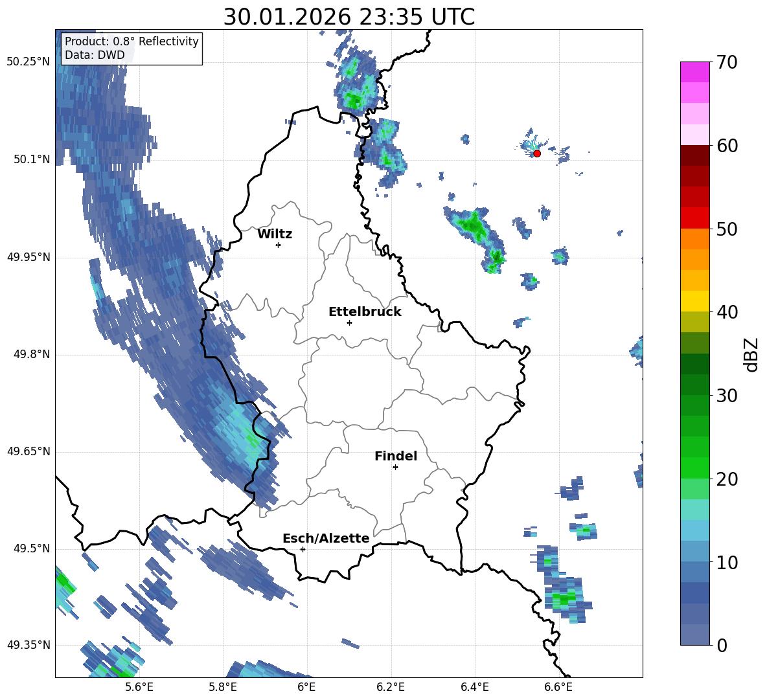767x700 pixels.
Task: Click the 49.95°N latitude label
Action: pos(29,257)
